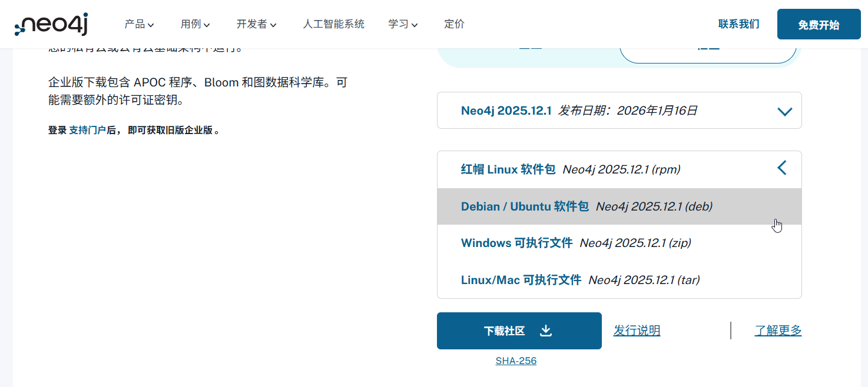Click the chevron beside 开发者
This screenshot has height=387, width=868.
tap(273, 25)
